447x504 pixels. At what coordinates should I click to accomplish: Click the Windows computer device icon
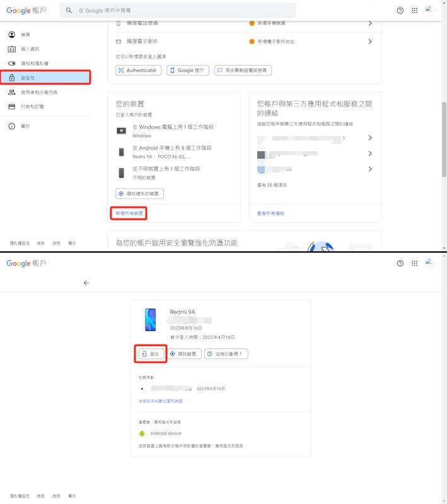[x=121, y=131]
